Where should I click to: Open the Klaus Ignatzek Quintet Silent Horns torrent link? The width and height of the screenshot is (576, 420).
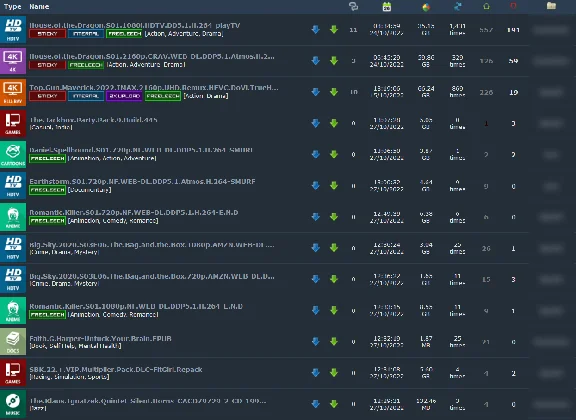click(148, 401)
